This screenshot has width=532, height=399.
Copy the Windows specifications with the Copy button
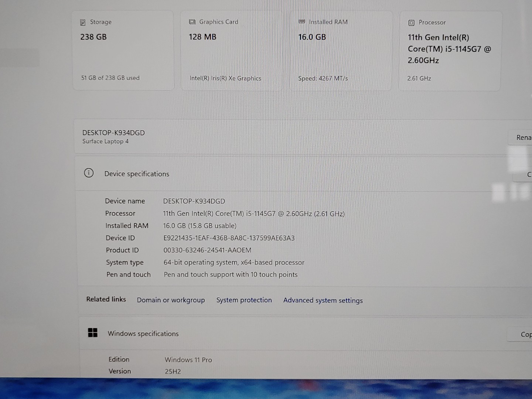[x=524, y=334]
